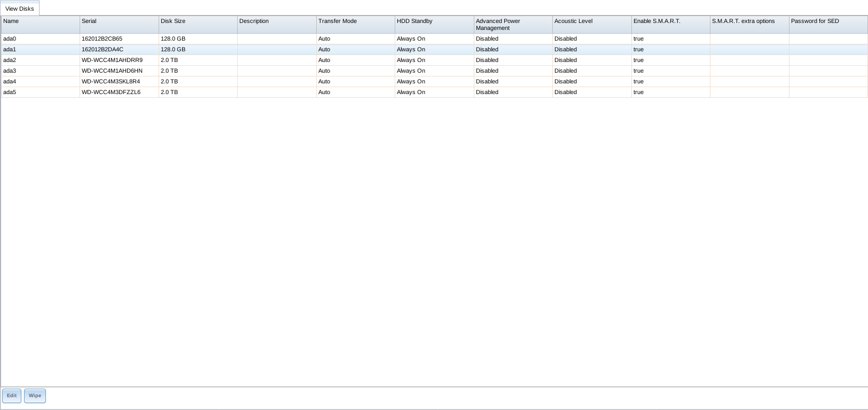The image size is (868, 410).
Task: Click the Disk Size column header
Action: pos(198,25)
